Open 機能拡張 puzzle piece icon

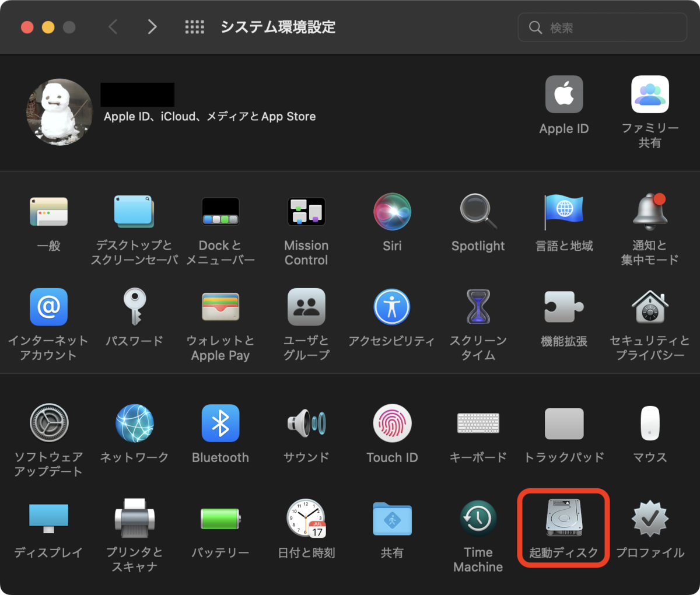pos(564,307)
